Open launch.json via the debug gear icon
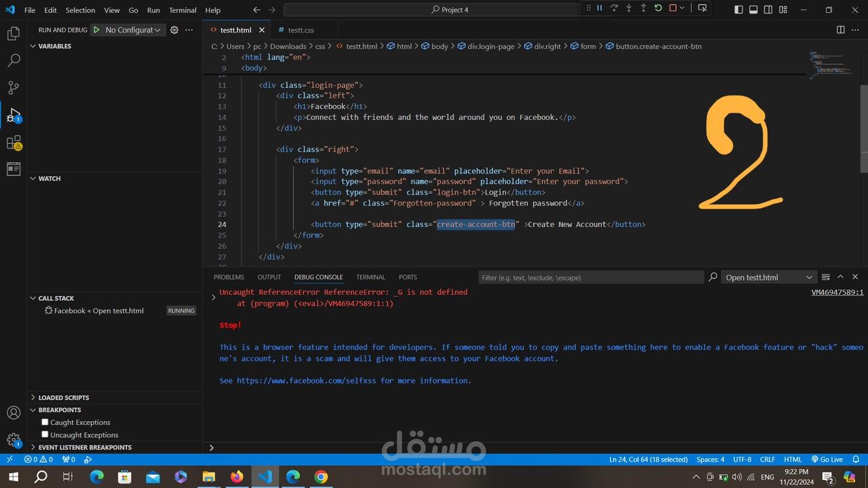The height and width of the screenshot is (488, 868). [174, 30]
